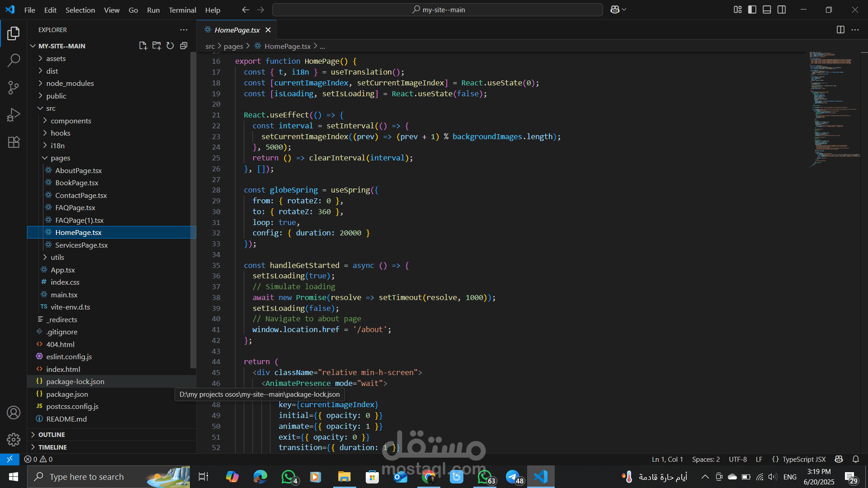Open Copilot status in status bar

(839, 459)
